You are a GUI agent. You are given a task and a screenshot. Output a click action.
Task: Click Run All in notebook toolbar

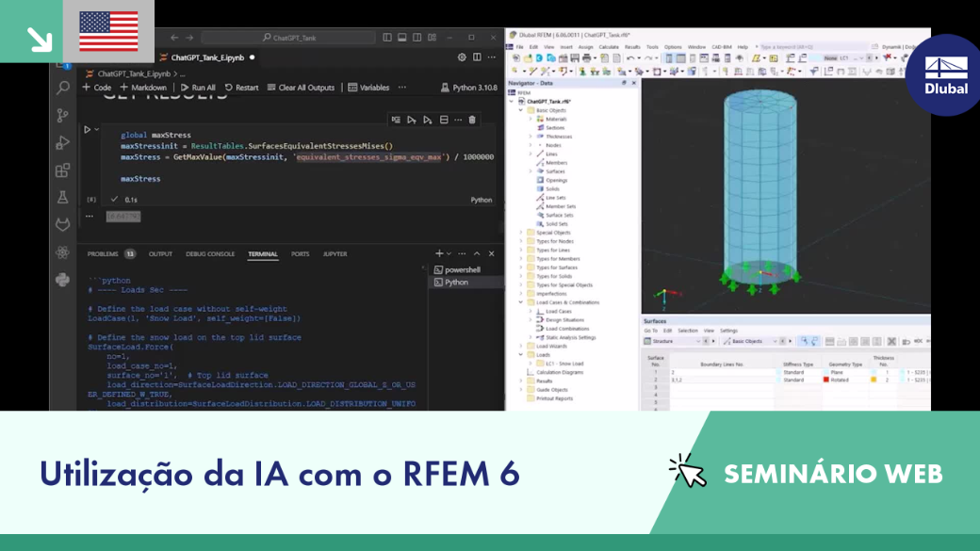click(198, 88)
